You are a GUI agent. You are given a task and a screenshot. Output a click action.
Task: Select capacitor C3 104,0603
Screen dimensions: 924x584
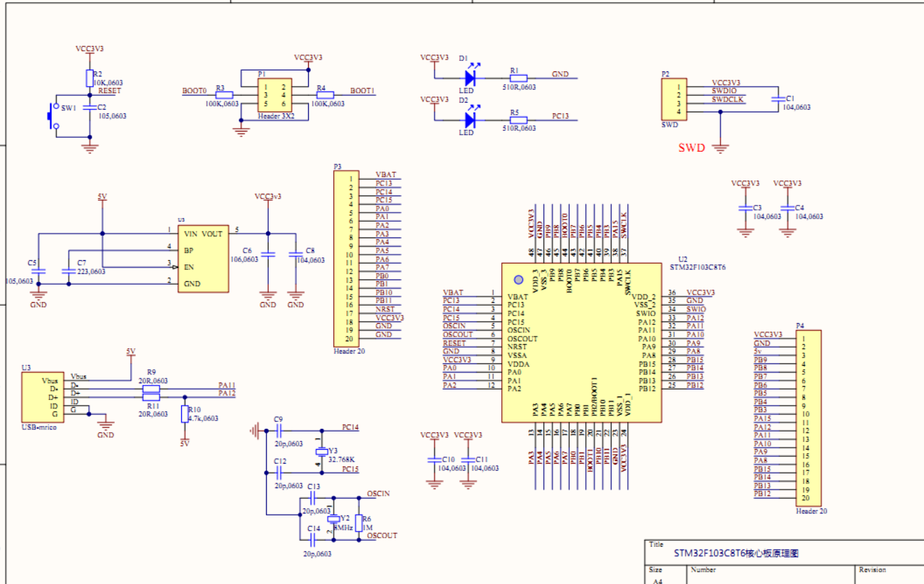coord(744,208)
